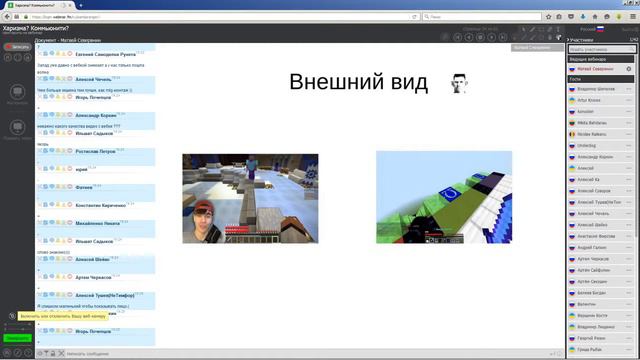Open the Russian language selector
Image resolution: width=640 pixels, height=360 pixels.
coord(592,29)
